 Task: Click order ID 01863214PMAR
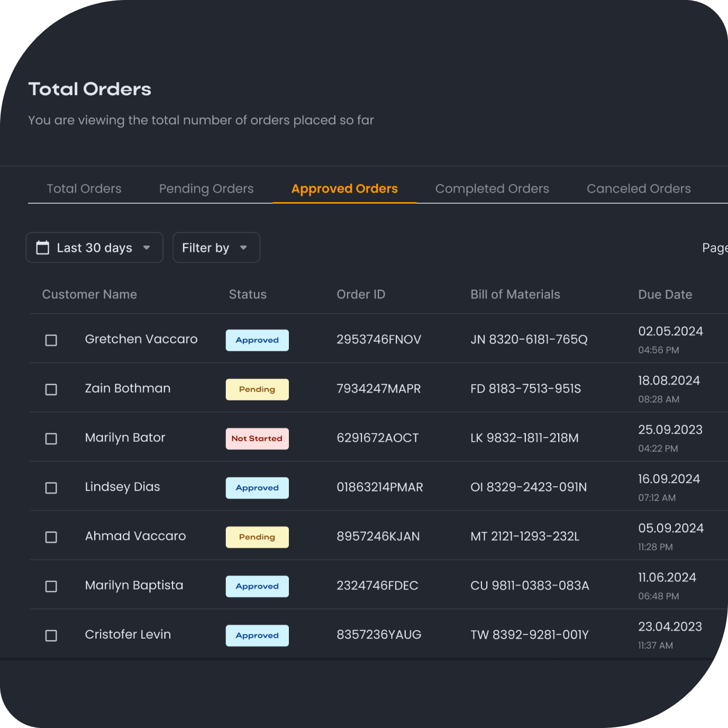coord(380,487)
